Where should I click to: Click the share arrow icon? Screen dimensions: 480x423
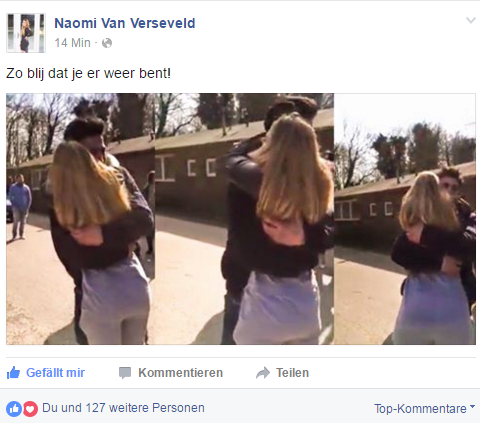point(263,373)
